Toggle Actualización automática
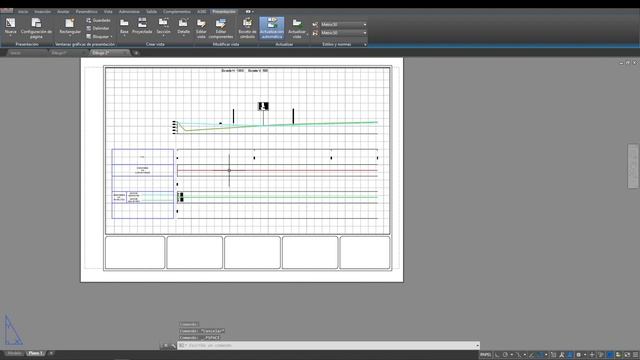 (x=272, y=28)
